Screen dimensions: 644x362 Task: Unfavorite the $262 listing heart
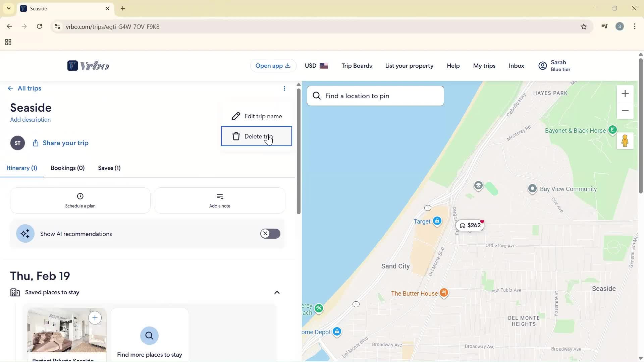coord(482,221)
